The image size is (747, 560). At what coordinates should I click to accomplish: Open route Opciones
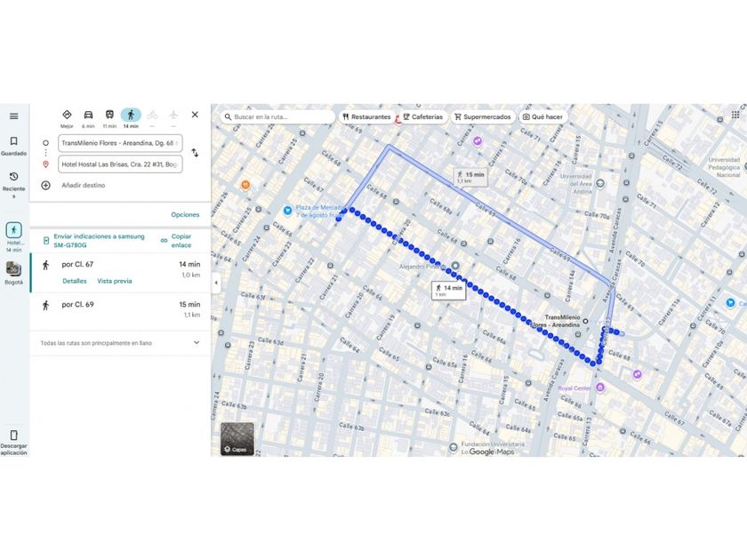click(x=185, y=215)
